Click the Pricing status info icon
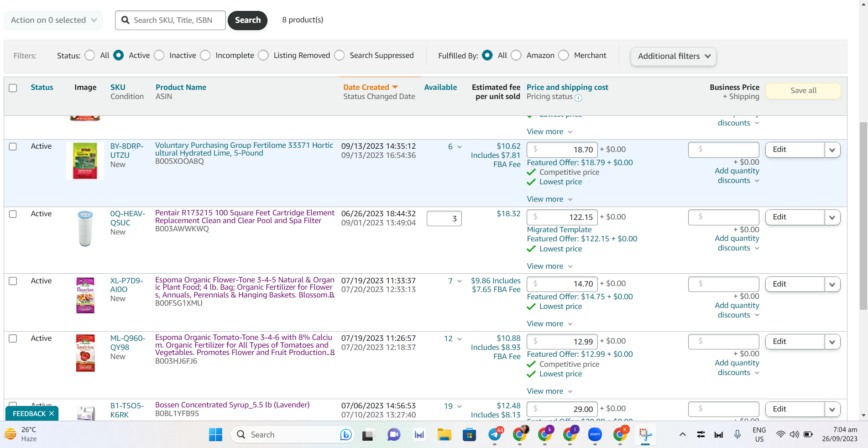868x448 pixels. tap(578, 98)
